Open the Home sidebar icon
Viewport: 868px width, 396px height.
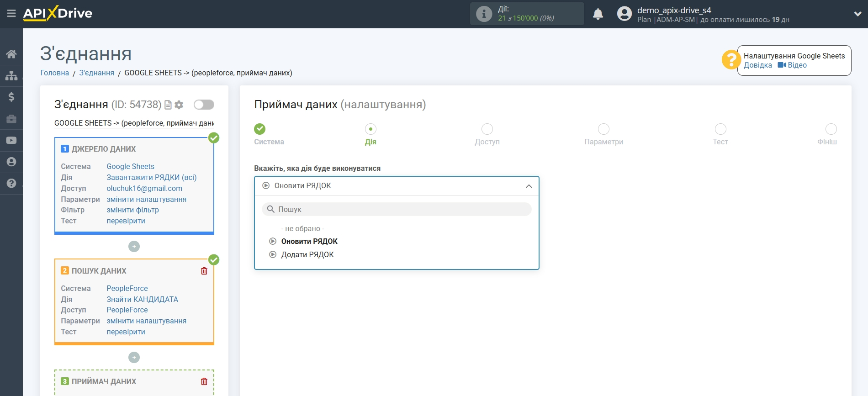pos(11,54)
